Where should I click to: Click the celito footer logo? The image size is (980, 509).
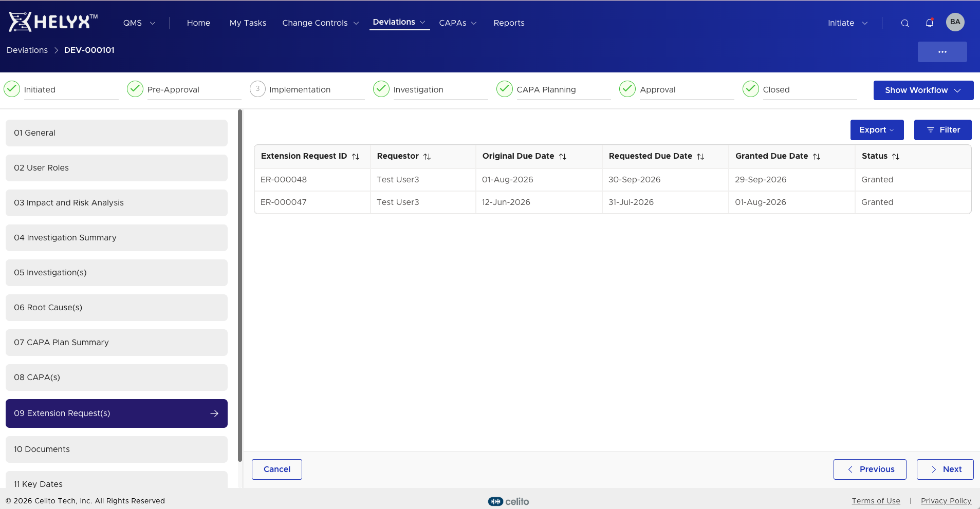(508, 501)
